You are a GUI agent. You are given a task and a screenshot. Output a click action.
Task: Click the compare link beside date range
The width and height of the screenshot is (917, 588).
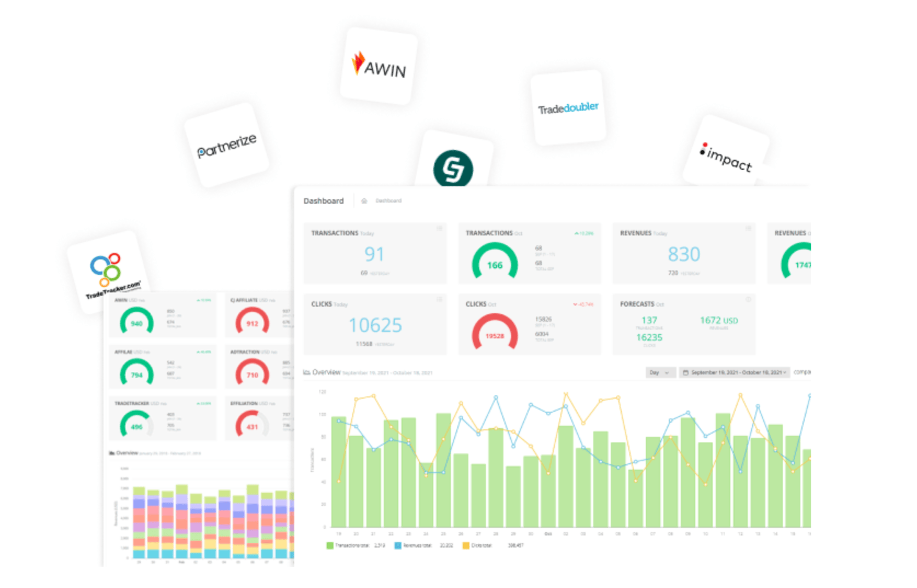pos(802,372)
